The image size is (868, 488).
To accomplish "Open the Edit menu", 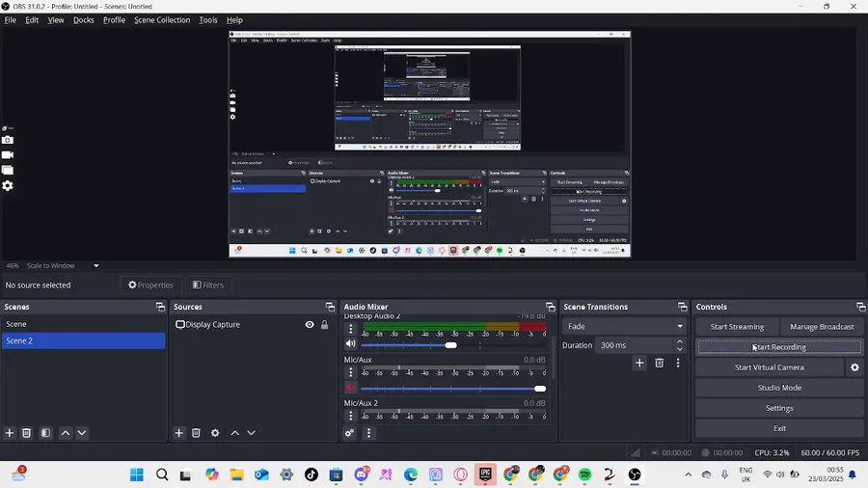I will tap(32, 20).
